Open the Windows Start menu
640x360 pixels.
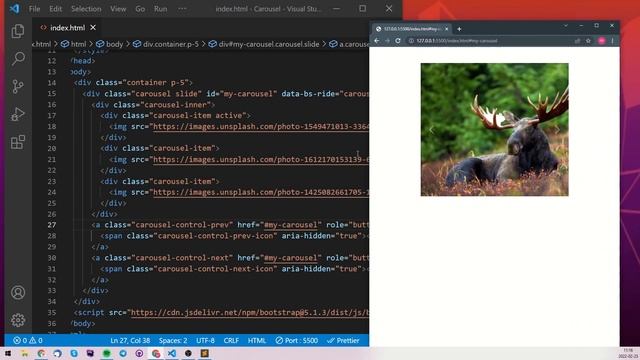8,353
